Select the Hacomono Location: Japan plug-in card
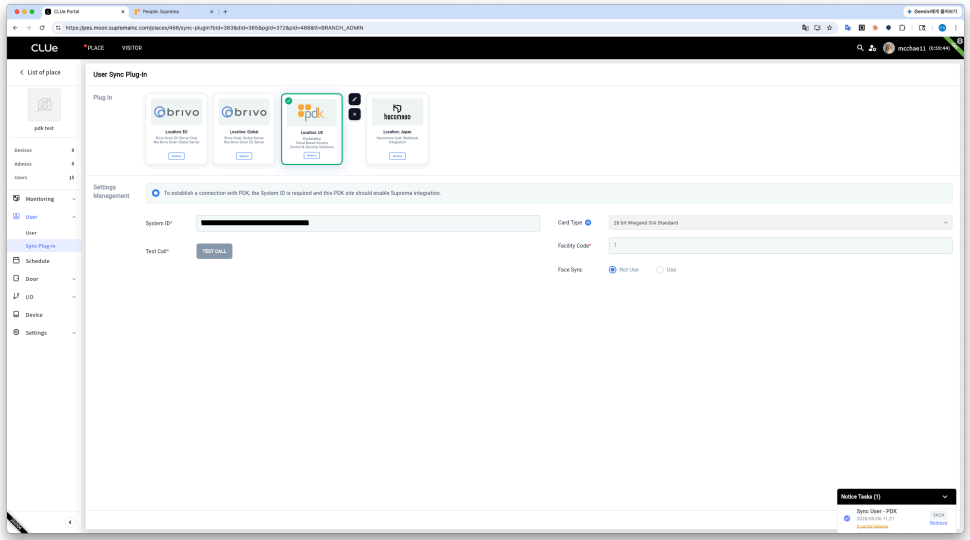 tap(397, 129)
